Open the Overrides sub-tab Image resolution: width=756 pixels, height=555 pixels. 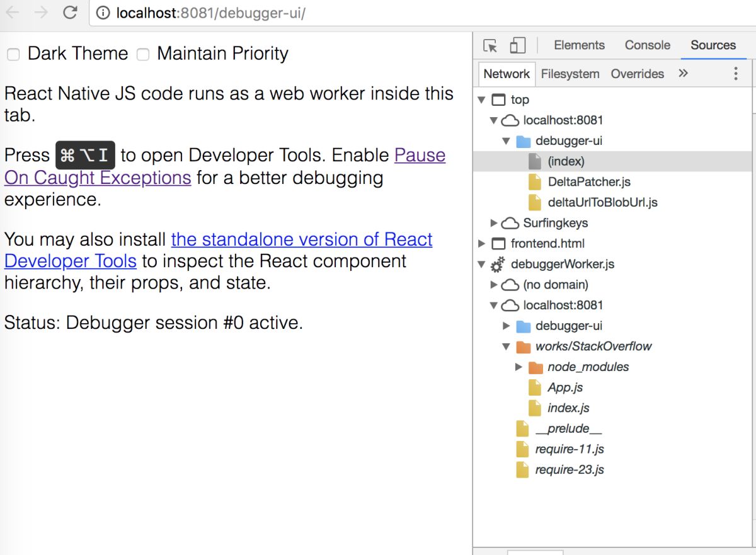[x=638, y=74]
